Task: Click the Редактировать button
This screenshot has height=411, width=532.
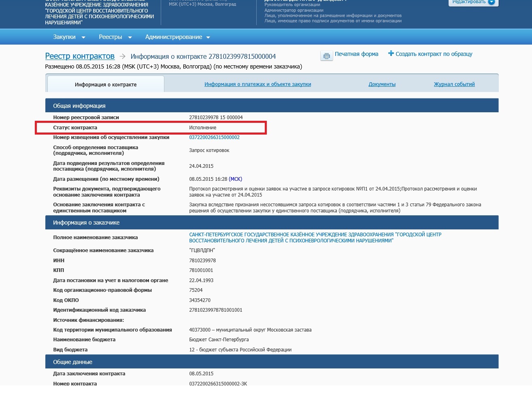Action: (x=473, y=2)
